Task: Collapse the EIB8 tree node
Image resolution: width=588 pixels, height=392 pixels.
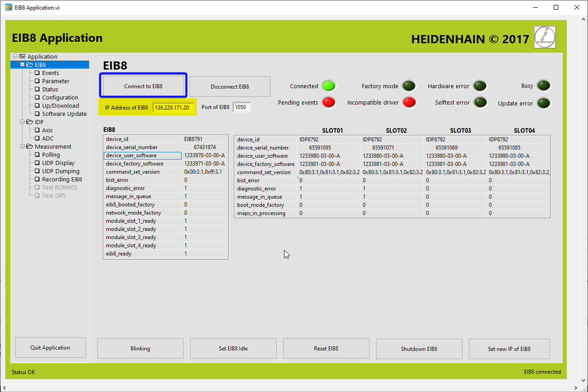Action: (22, 65)
